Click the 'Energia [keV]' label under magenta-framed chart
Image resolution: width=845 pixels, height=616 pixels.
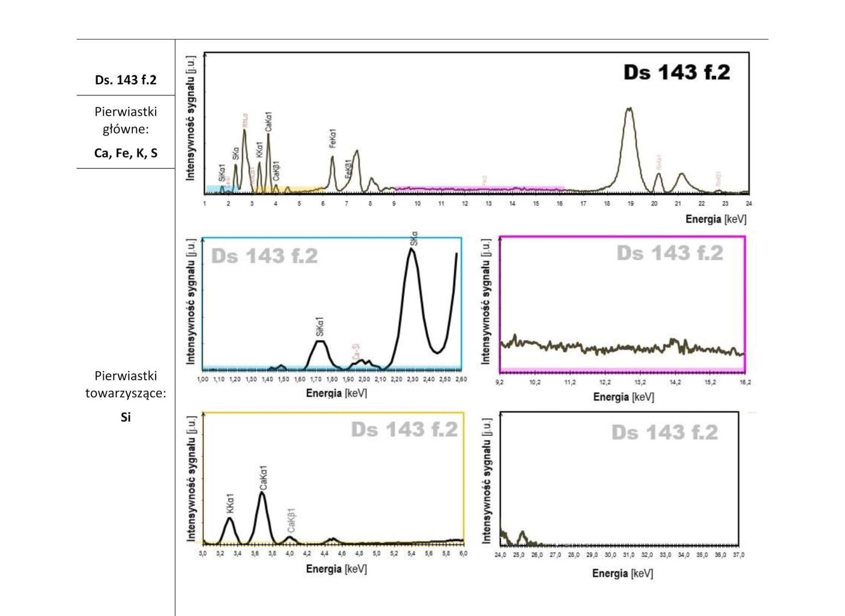tap(623, 397)
